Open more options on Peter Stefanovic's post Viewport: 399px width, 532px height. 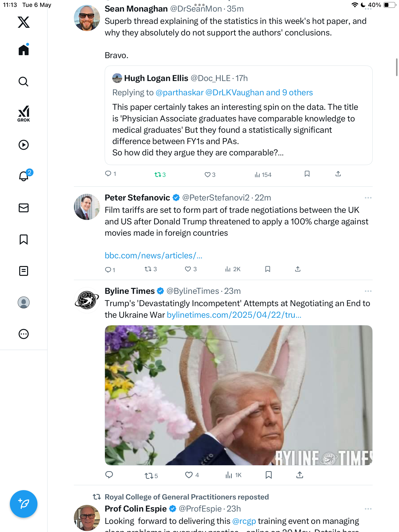(368, 198)
